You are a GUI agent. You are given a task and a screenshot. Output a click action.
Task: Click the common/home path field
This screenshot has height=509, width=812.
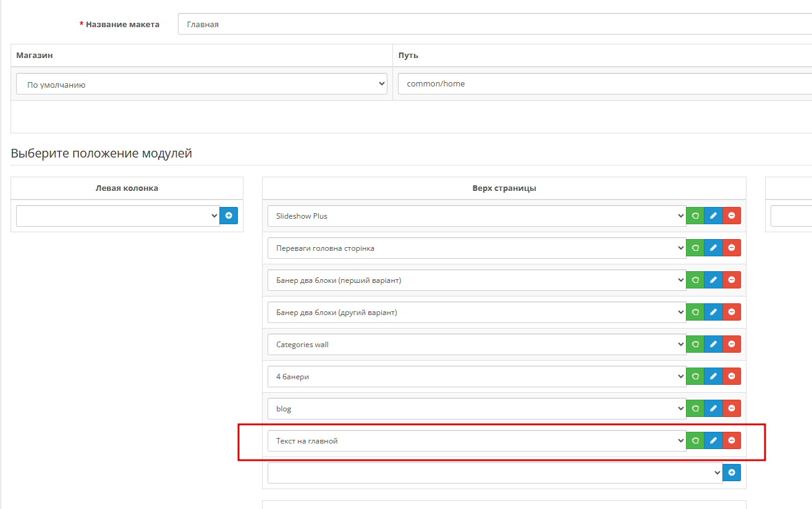coord(604,84)
